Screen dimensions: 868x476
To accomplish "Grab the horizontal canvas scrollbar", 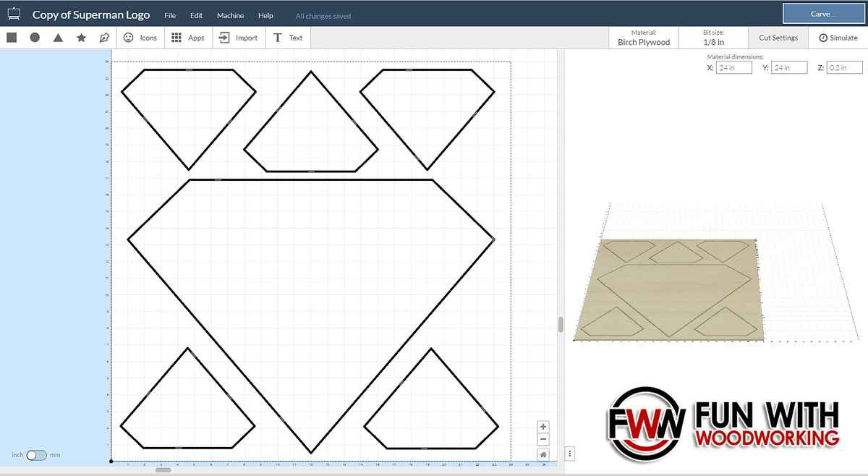I will coord(163,470).
